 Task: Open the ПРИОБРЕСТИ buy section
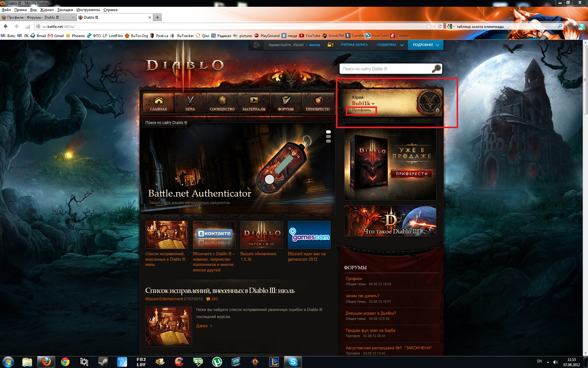pyautogui.click(x=318, y=103)
